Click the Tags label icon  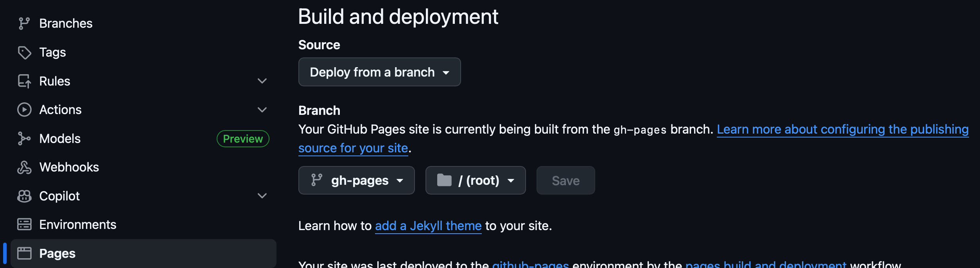(24, 52)
